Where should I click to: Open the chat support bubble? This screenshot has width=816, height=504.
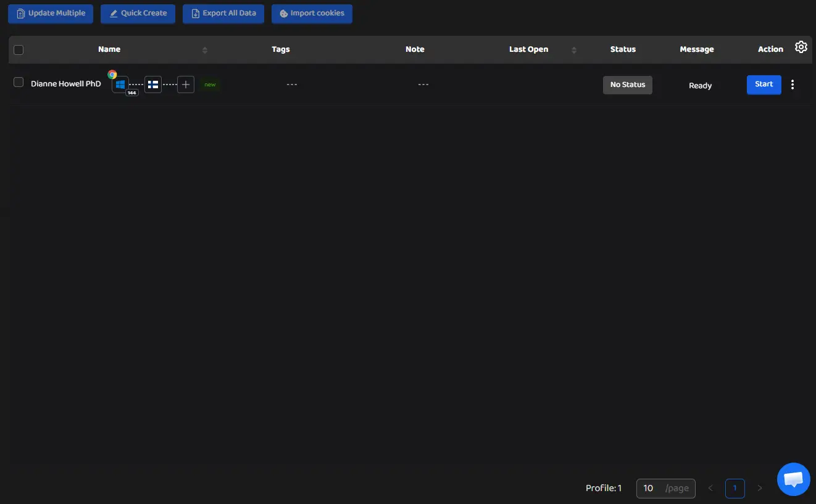pyautogui.click(x=793, y=479)
